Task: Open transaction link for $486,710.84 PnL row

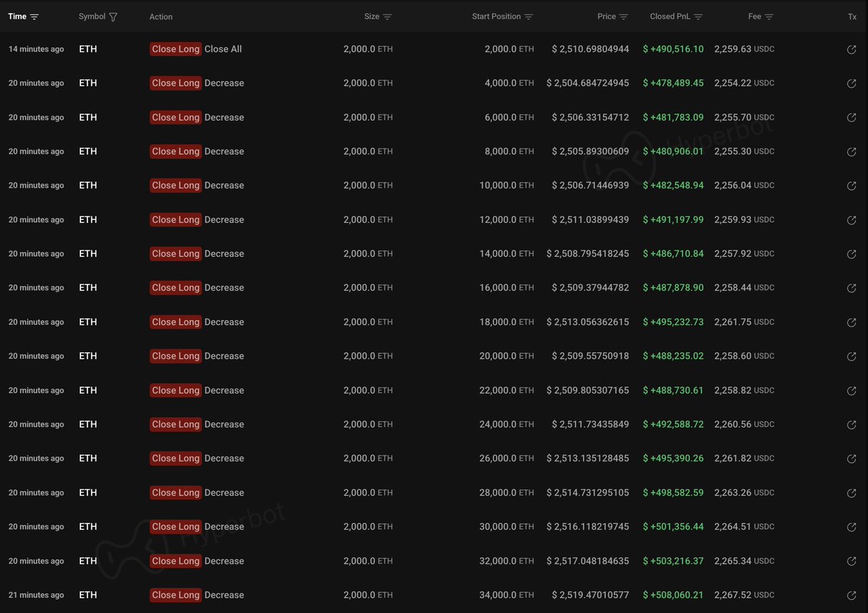Action: (851, 255)
